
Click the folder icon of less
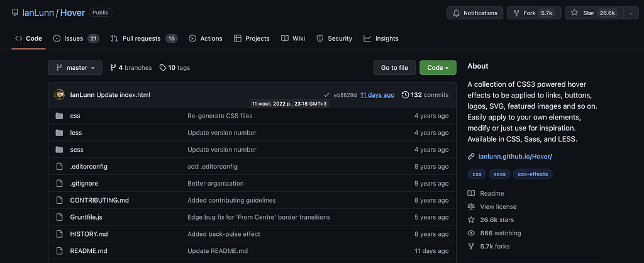pos(59,133)
